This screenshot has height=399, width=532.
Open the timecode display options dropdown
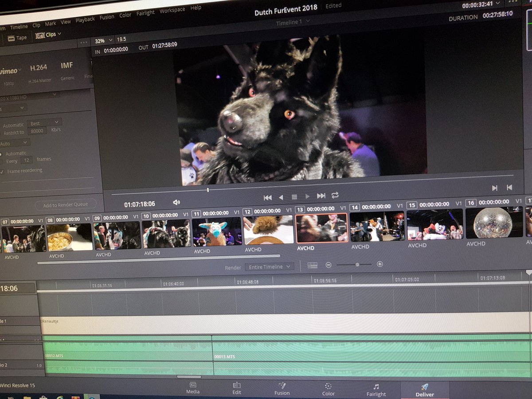click(498, 3)
